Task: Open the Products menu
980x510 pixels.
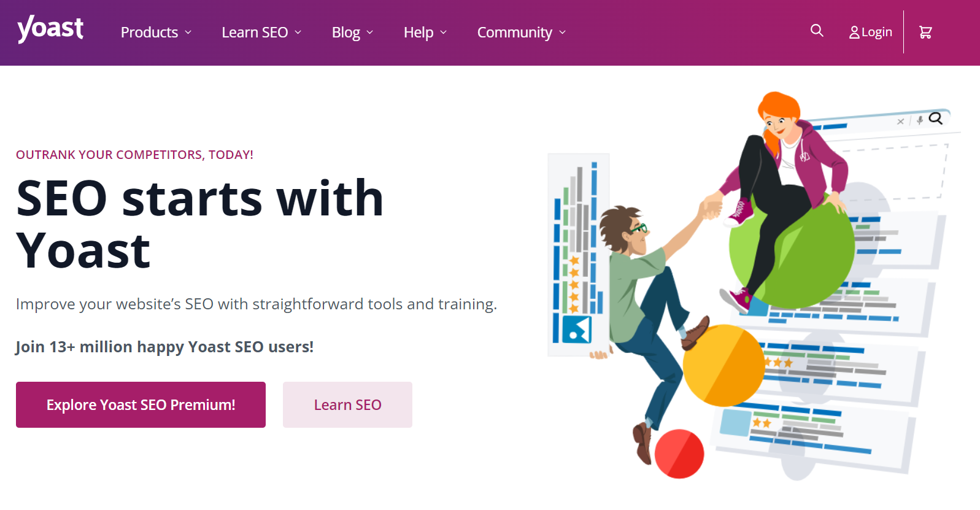Action: [x=156, y=33]
